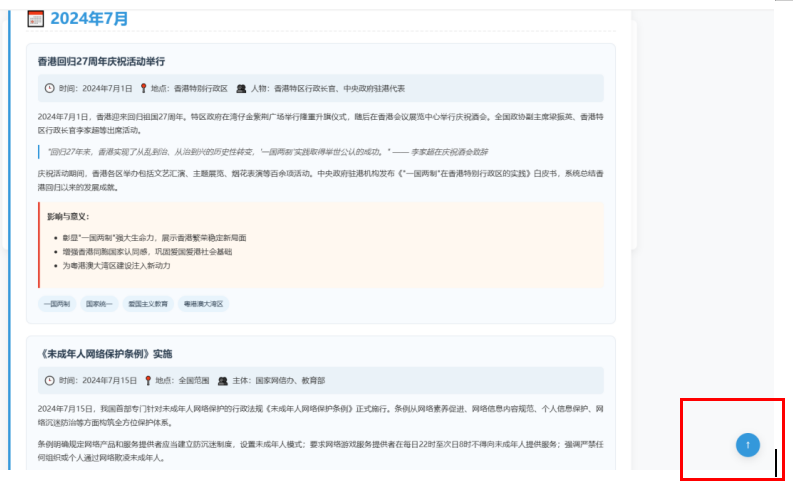Select the 粤港澳大湾区 tag
Image resolution: width=793 pixels, height=487 pixels.
pos(203,304)
